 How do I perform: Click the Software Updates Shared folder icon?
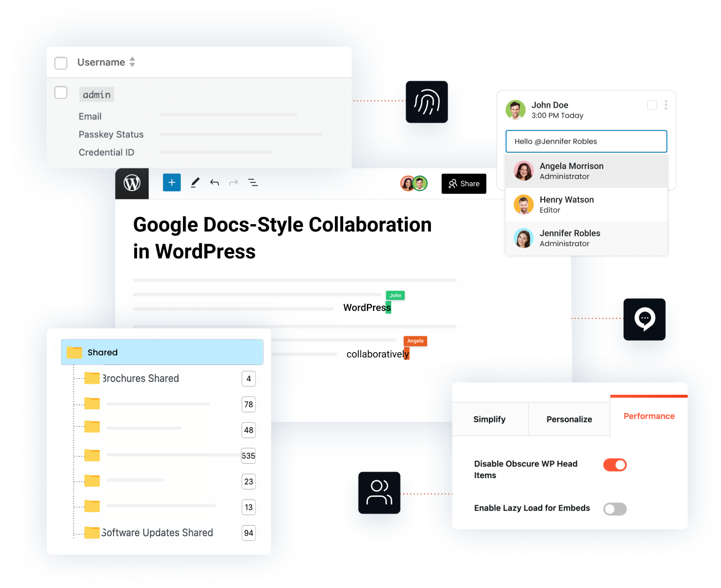click(x=92, y=532)
